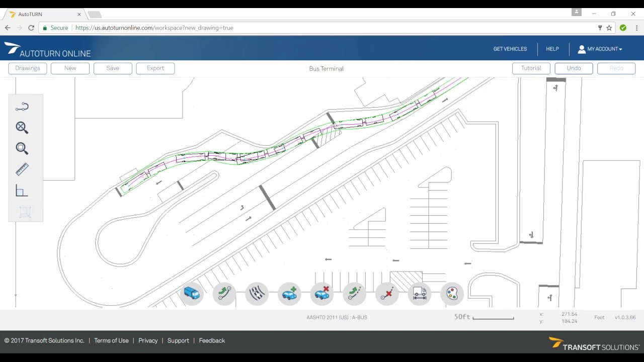The image size is (644, 362).
Task: Reload the page in browser
Action: tap(31, 28)
